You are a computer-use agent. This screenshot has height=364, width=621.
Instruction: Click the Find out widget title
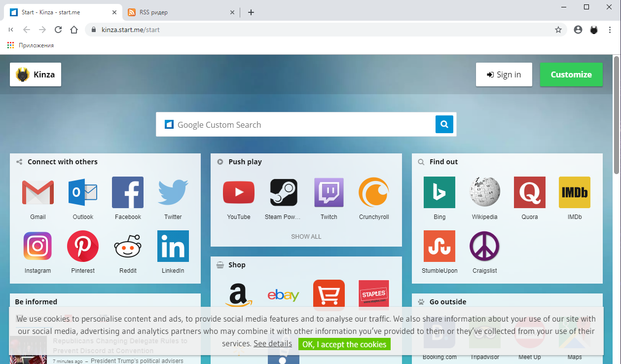click(x=443, y=162)
